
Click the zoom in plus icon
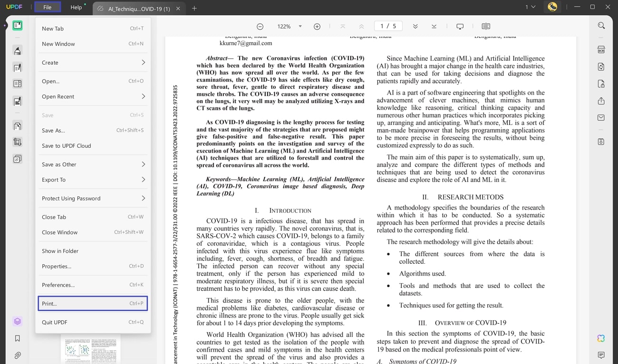point(317,27)
